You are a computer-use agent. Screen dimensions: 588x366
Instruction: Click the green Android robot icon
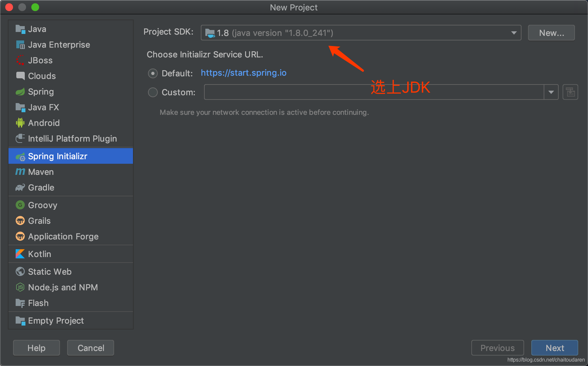(x=20, y=123)
